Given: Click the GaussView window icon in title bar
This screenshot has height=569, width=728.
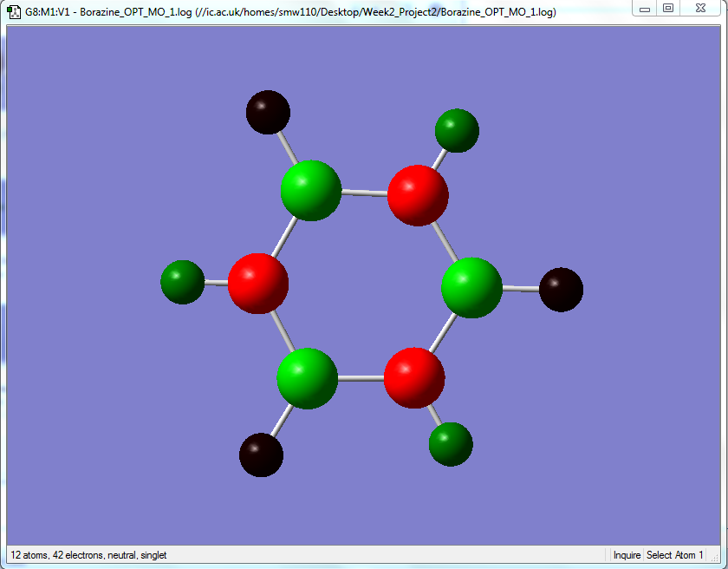Looking at the screenshot, I should [15, 11].
